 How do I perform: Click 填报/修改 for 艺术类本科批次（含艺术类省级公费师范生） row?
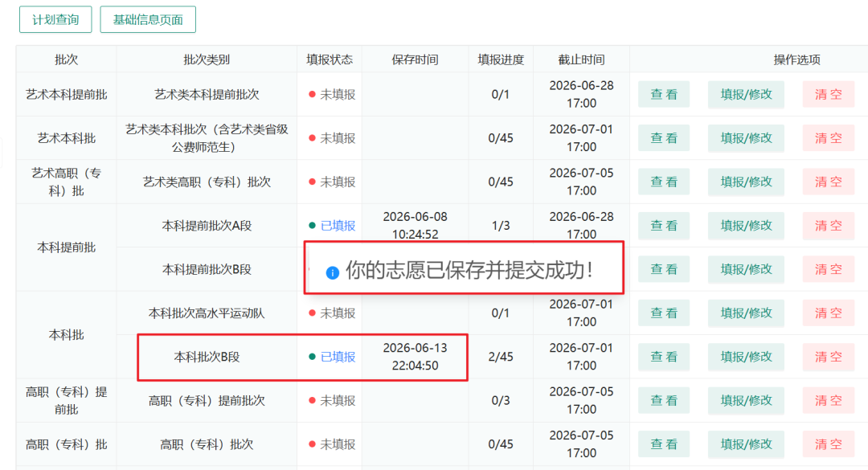tap(746, 138)
